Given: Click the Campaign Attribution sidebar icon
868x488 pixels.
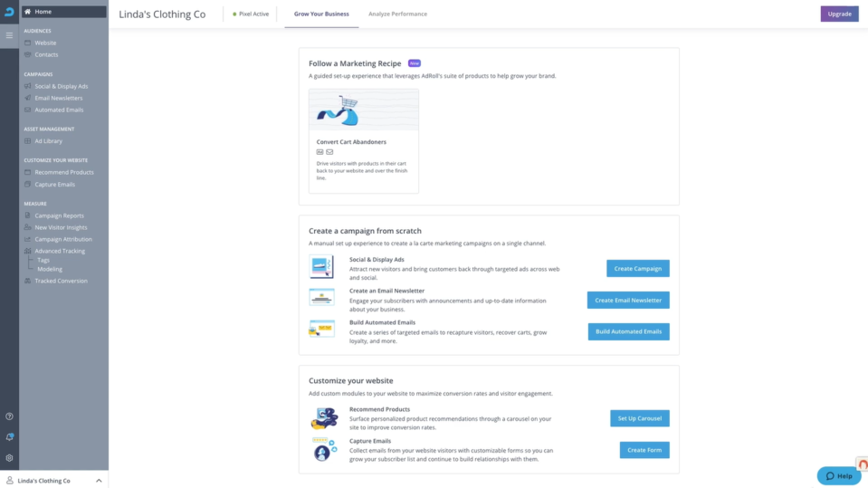Looking at the screenshot, I should click(28, 239).
